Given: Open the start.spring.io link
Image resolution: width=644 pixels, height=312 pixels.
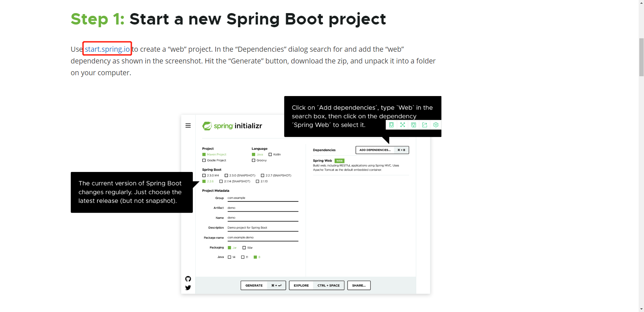Looking at the screenshot, I should pyautogui.click(x=107, y=49).
